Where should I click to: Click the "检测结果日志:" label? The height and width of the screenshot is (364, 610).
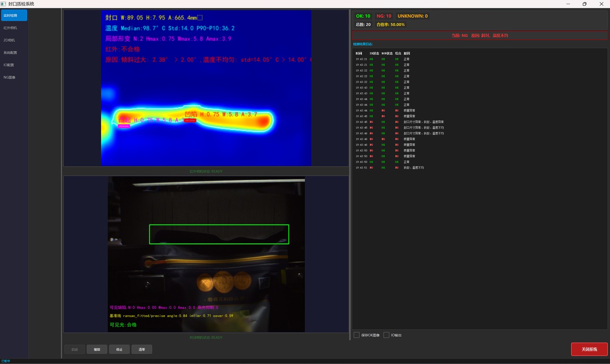tap(363, 44)
